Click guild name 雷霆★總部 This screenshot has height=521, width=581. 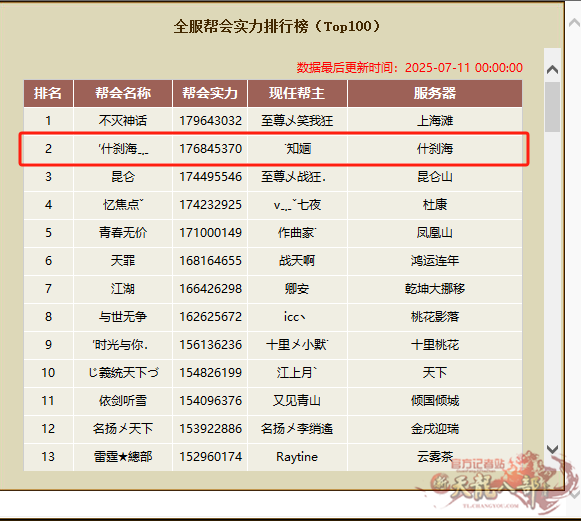(123, 457)
